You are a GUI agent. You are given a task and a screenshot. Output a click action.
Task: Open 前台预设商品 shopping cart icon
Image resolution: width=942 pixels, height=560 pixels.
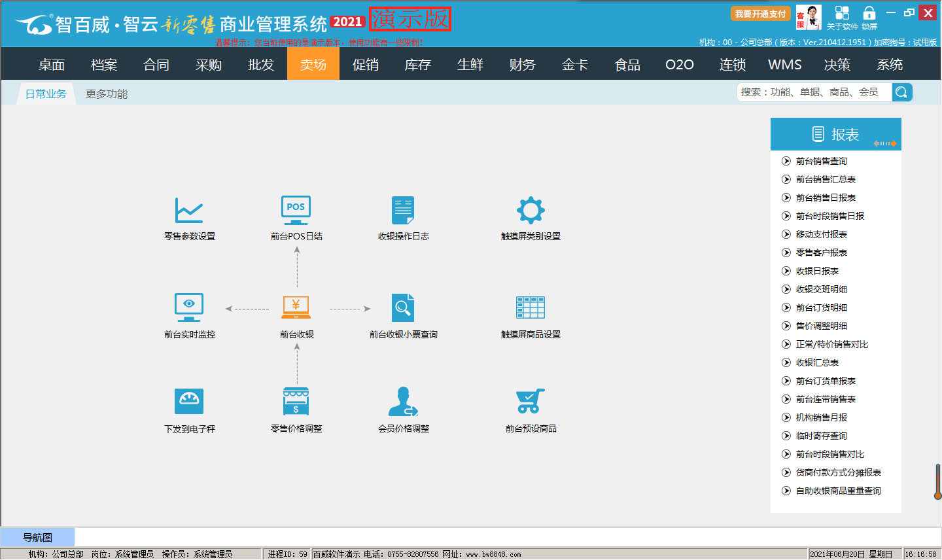pos(531,402)
